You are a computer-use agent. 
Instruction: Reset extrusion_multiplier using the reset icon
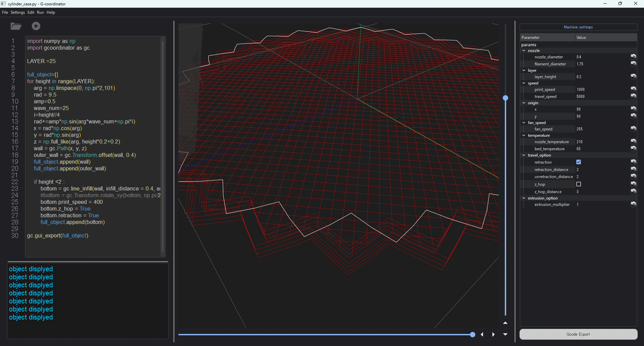(x=633, y=204)
